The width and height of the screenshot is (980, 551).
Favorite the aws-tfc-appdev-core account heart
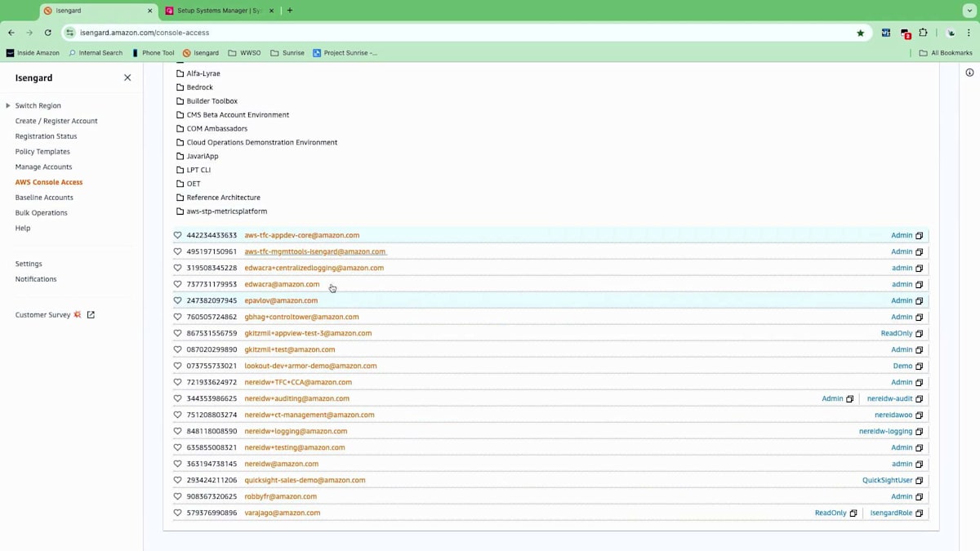click(177, 235)
